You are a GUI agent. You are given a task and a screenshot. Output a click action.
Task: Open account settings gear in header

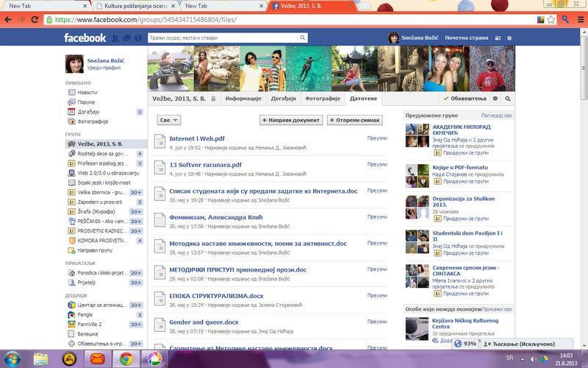(x=509, y=38)
